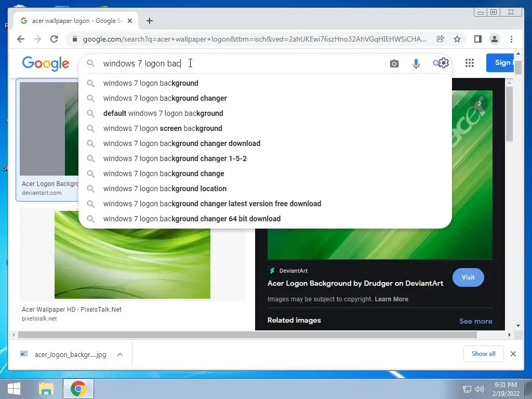Viewport: 532px width, 399px height.
Task: Open the Chrome side panel icon
Action: click(478, 39)
